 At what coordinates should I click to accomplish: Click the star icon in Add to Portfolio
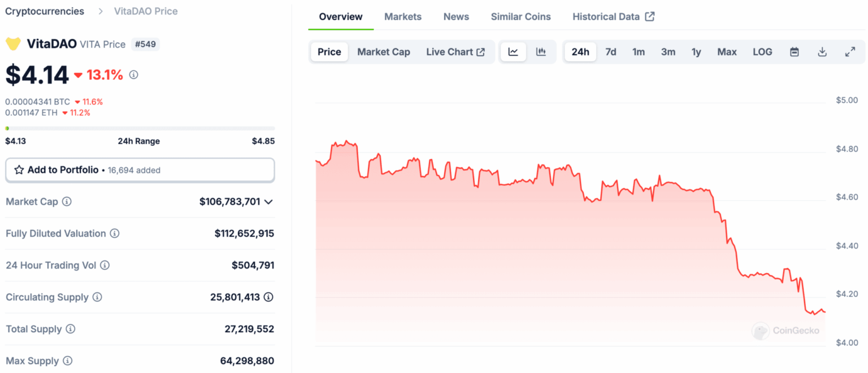click(x=19, y=170)
